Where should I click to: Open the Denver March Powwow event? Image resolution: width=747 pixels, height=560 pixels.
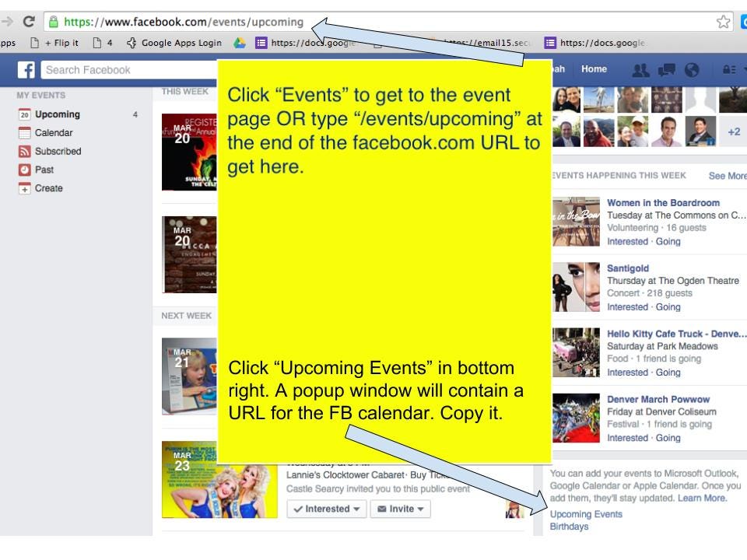[x=658, y=400]
